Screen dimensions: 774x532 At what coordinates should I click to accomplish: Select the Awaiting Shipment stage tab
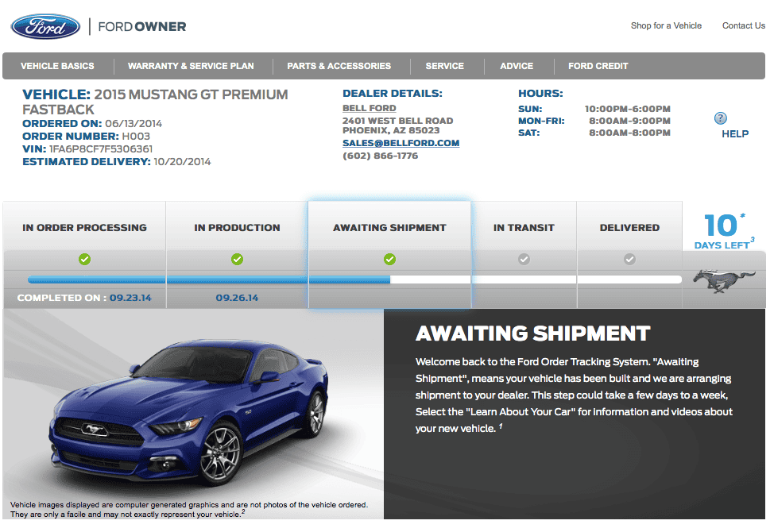point(390,228)
